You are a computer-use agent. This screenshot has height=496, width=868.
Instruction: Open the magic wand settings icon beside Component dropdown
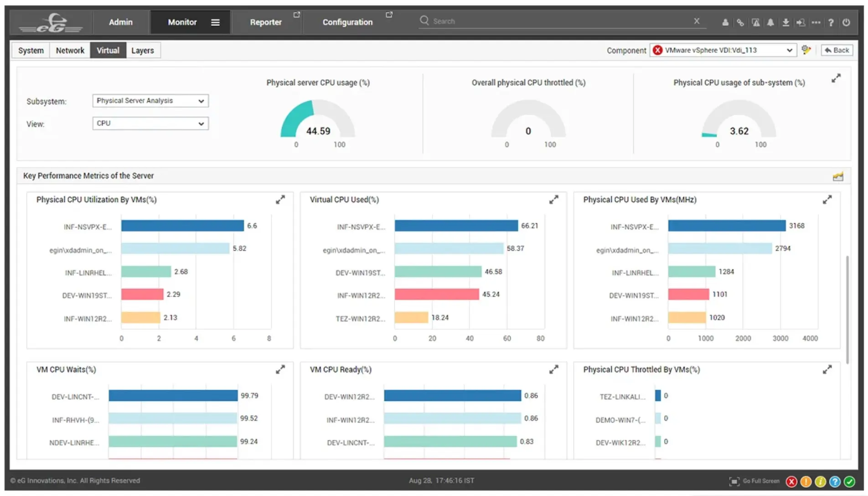pyautogui.click(x=806, y=50)
